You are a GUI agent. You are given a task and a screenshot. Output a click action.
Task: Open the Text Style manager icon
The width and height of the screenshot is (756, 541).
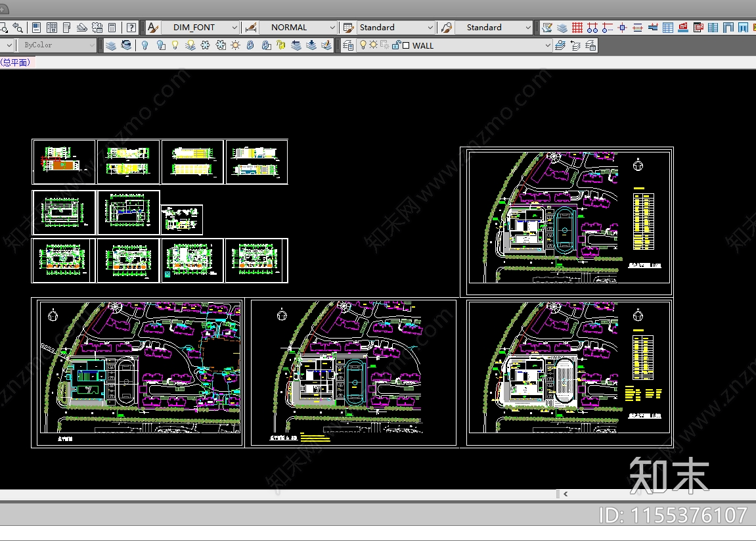pos(153,28)
